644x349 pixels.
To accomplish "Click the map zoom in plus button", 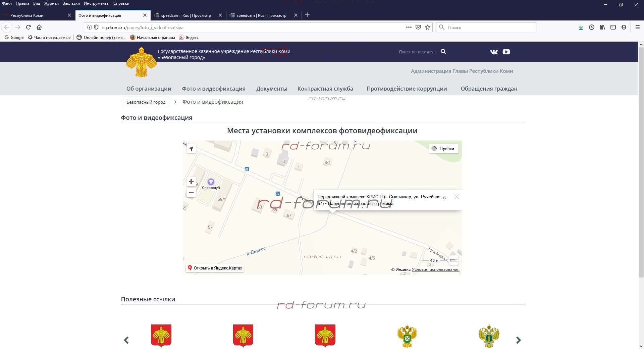I will pos(191,182).
